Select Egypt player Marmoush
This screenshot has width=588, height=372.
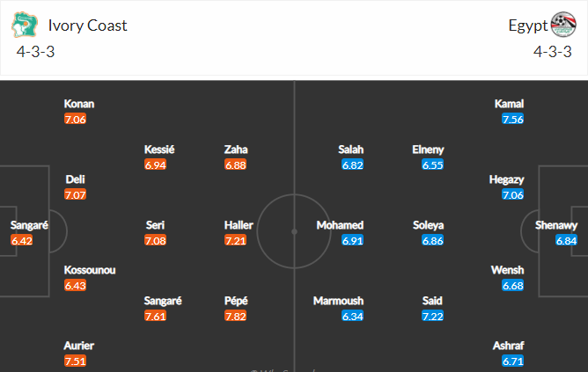[x=338, y=301]
